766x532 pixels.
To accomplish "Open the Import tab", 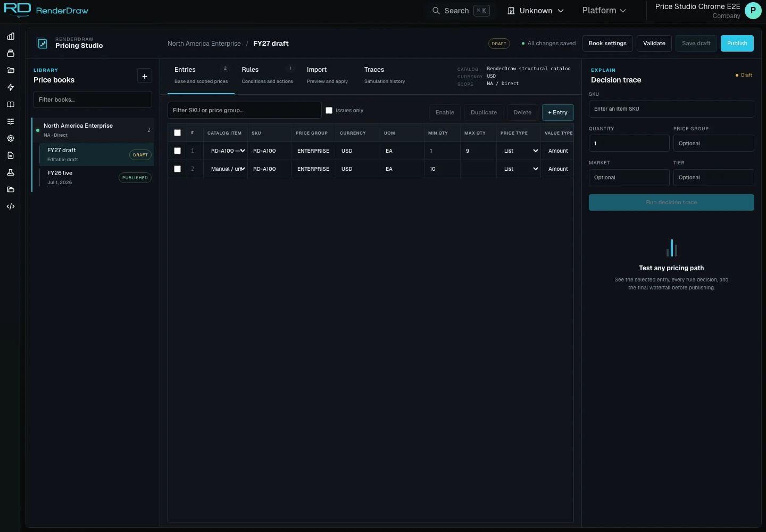I will click(x=327, y=75).
